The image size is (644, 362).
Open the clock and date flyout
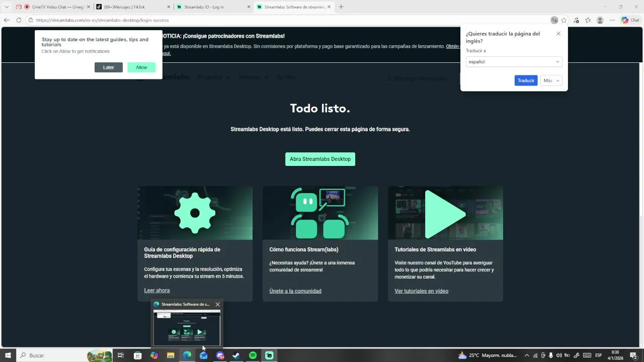point(615,355)
